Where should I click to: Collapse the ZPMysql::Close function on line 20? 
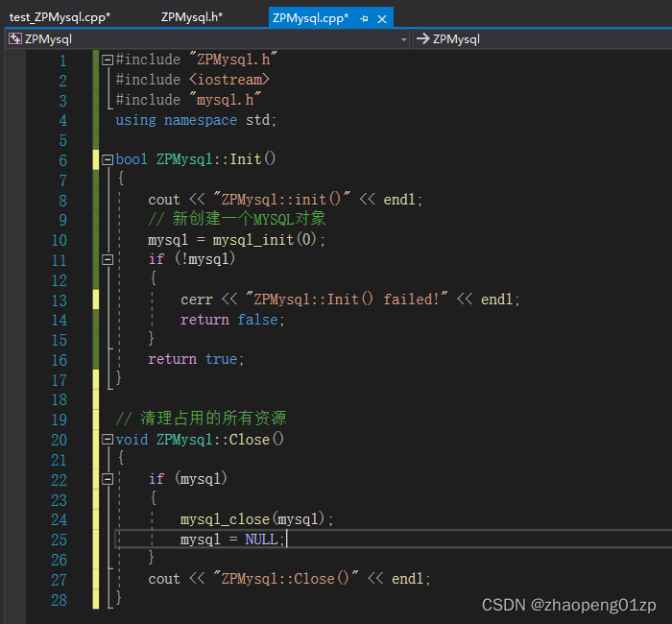(108, 440)
